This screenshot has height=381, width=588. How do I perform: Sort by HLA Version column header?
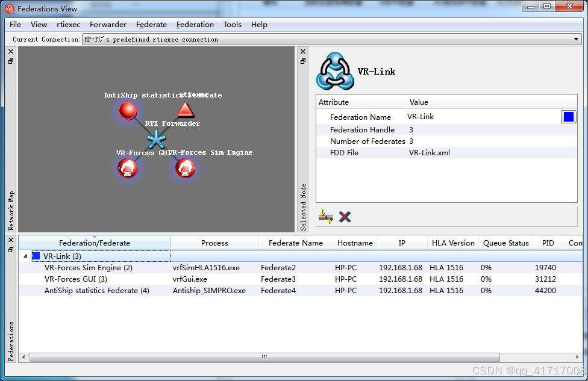tap(453, 243)
